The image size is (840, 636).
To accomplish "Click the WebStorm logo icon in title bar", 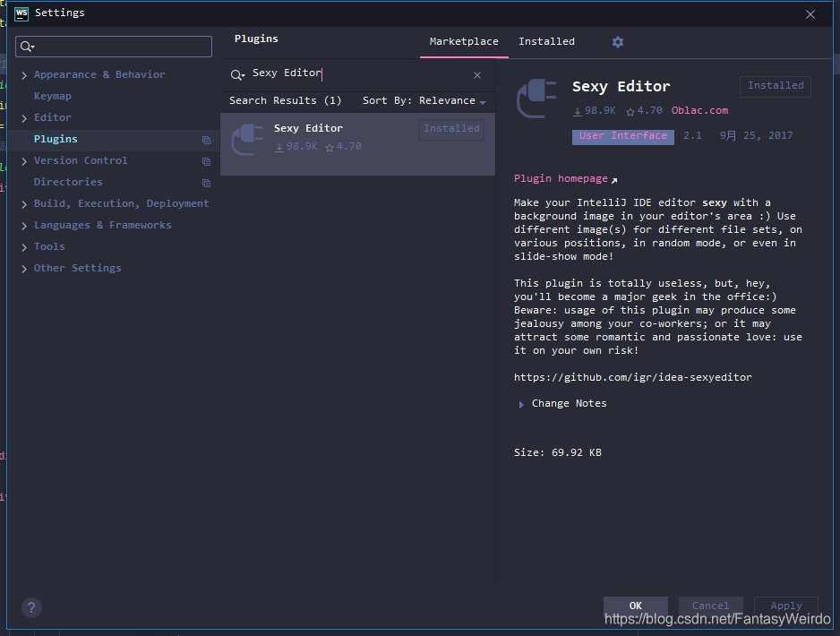I will tap(21, 14).
